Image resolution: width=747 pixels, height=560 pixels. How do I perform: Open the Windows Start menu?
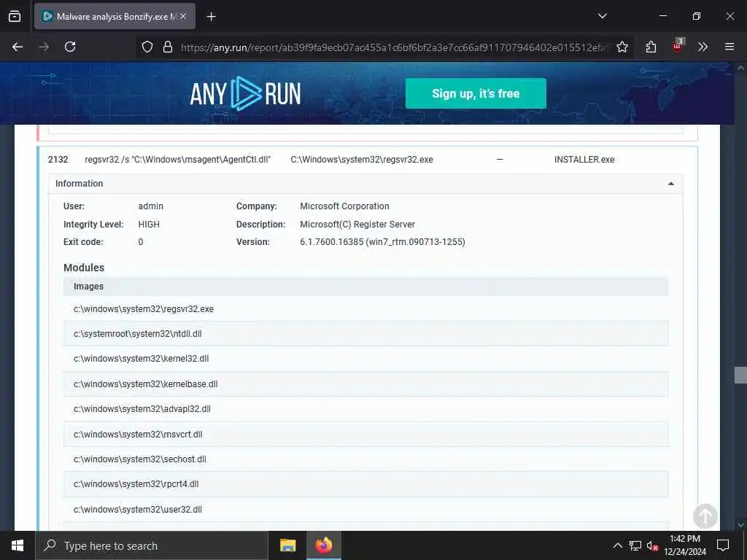18,545
